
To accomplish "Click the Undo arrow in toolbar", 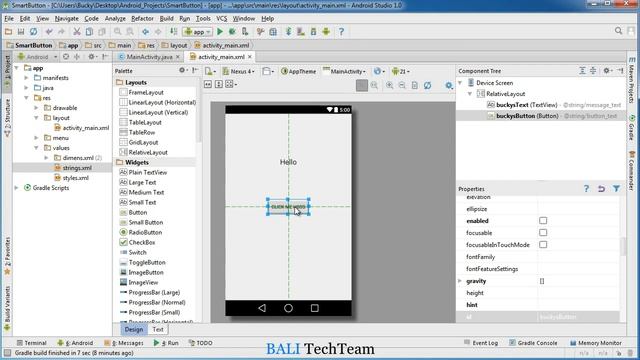I will point(49,31).
